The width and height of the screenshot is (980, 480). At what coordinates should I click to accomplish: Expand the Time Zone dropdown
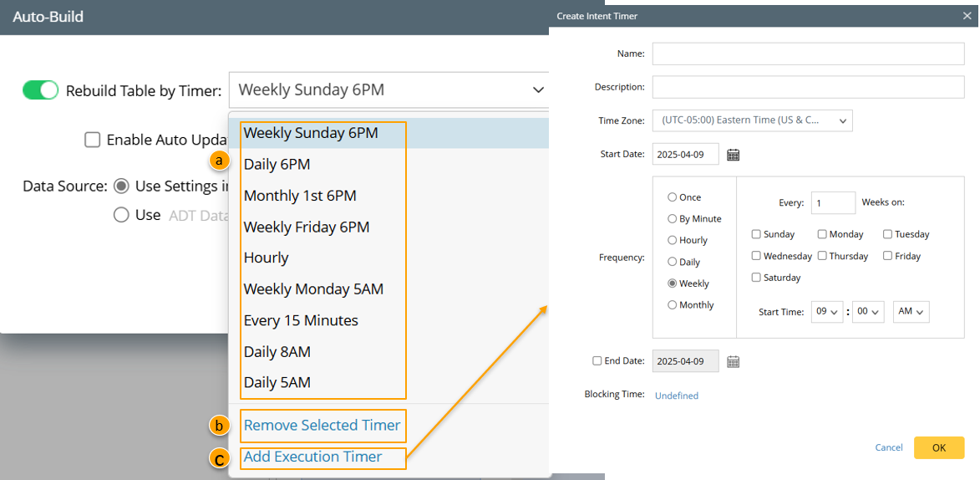click(x=752, y=120)
